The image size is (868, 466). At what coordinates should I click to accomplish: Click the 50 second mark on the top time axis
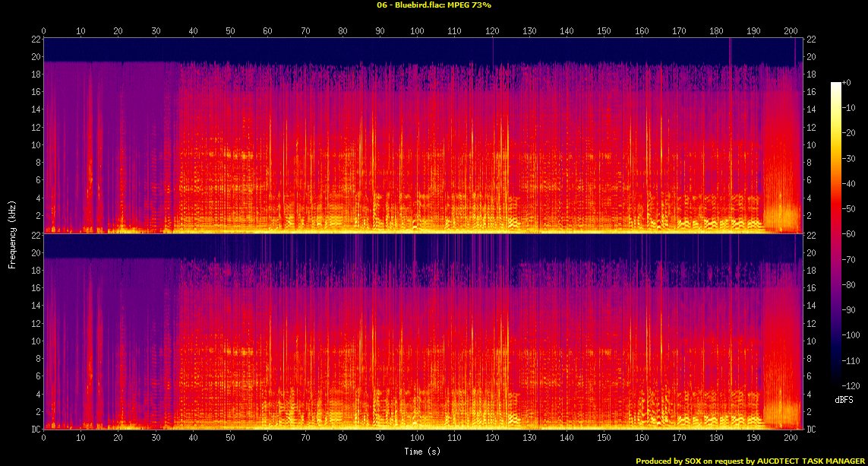[x=230, y=31]
